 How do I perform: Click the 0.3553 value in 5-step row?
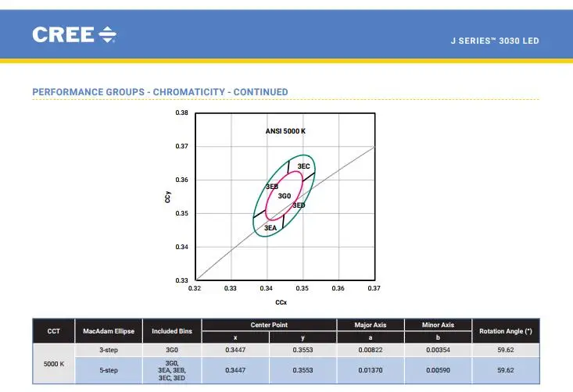tap(303, 370)
